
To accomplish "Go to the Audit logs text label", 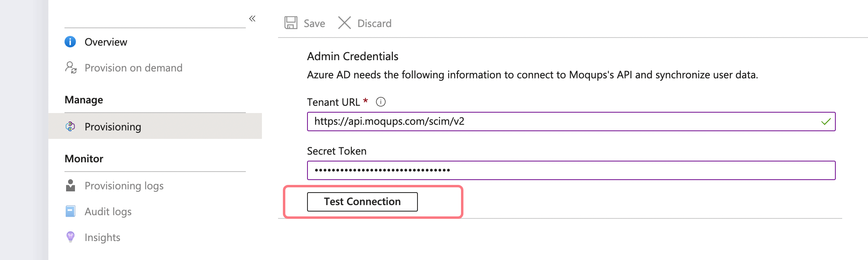I will pyautogui.click(x=108, y=212).
